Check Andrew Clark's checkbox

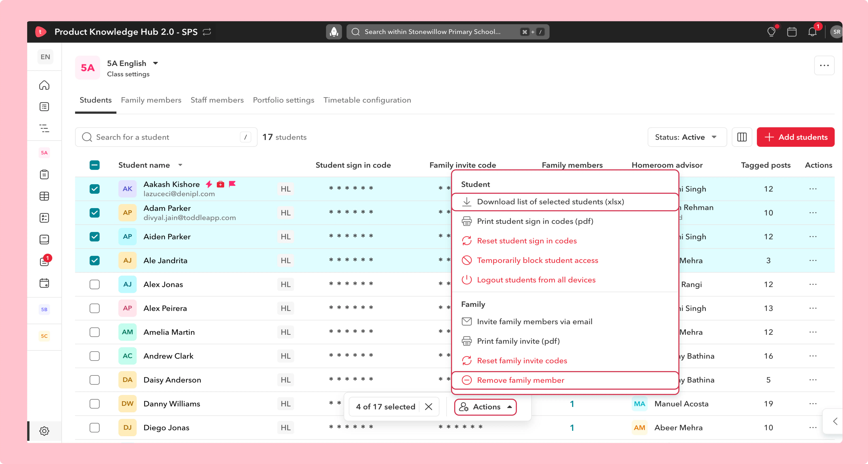click(95, 356)
